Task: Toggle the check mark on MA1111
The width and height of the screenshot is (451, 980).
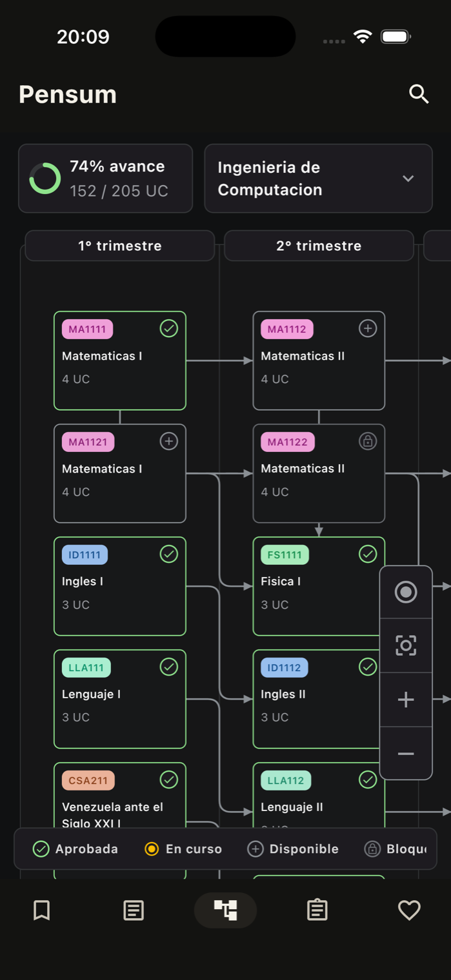Action: [x=169, y=329]
